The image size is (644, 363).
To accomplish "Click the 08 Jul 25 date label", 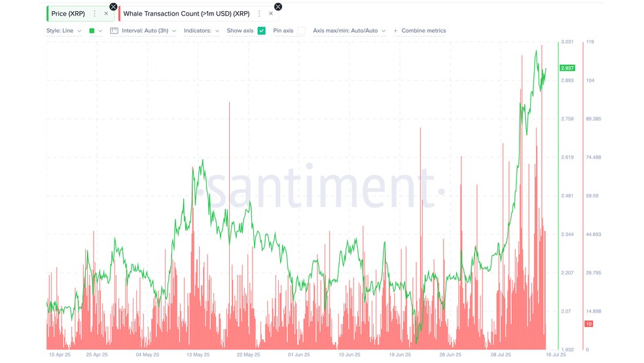I will tap(501, 354).
